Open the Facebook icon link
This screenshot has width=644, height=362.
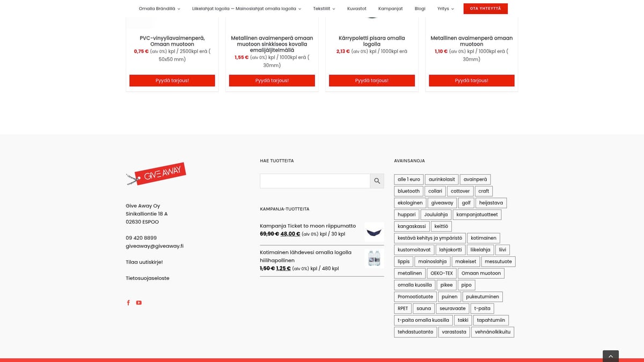(128, 302)
